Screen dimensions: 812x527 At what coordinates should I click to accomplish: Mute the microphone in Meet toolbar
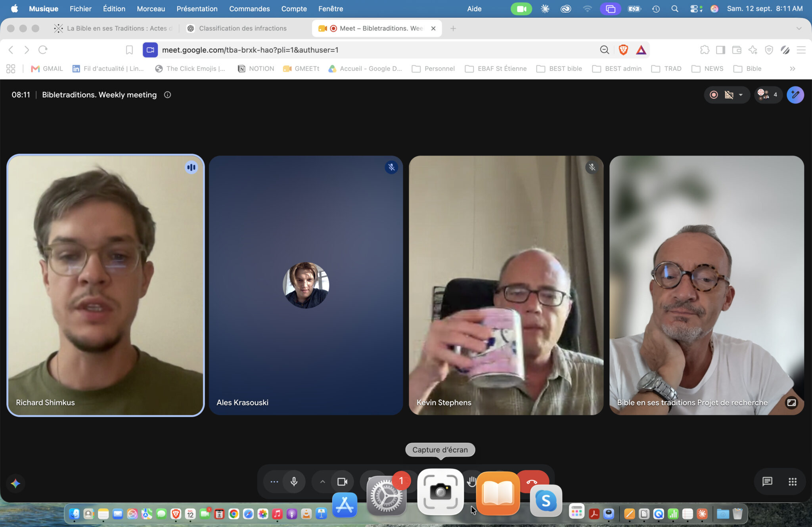coord(294,481)
